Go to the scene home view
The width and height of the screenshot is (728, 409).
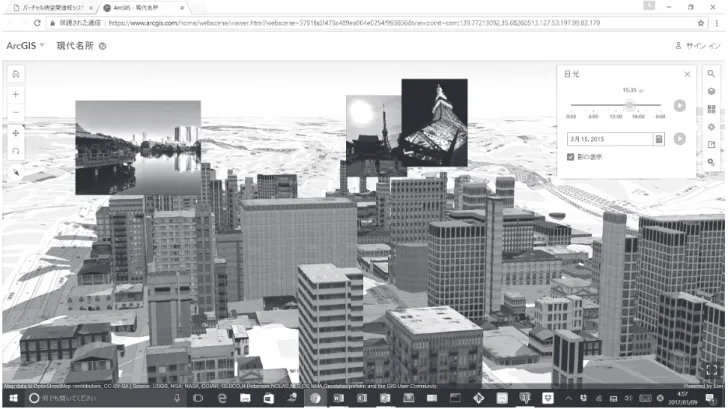tap(16, 74)
